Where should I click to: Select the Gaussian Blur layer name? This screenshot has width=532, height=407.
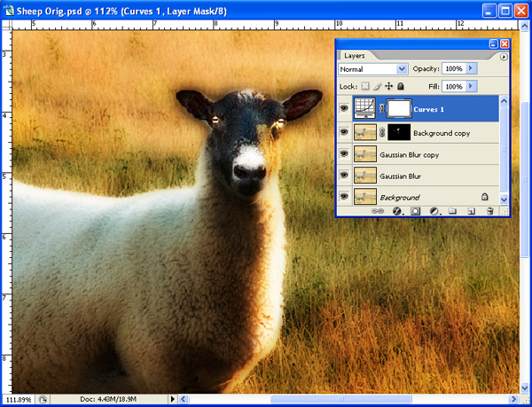401,176
